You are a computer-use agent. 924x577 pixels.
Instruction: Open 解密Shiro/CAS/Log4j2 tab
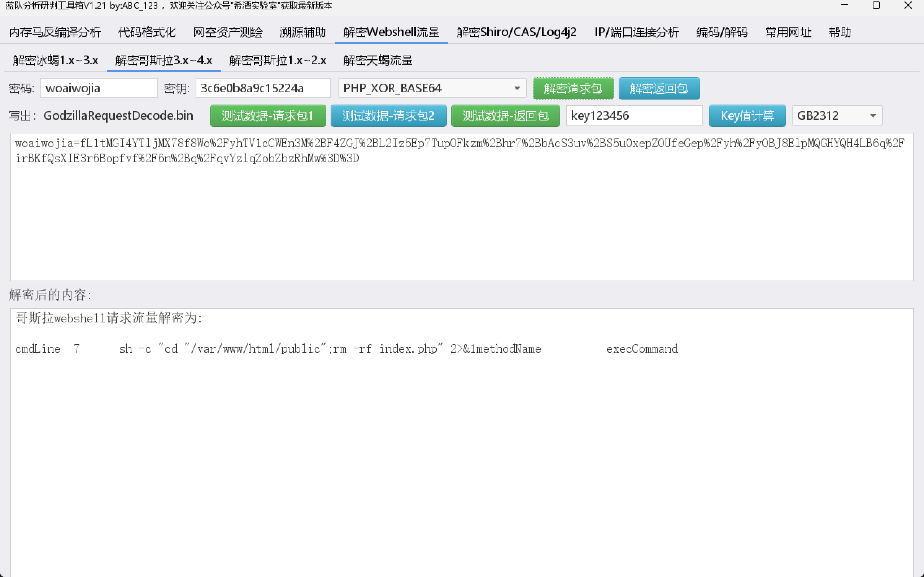(x=516, y=32)
